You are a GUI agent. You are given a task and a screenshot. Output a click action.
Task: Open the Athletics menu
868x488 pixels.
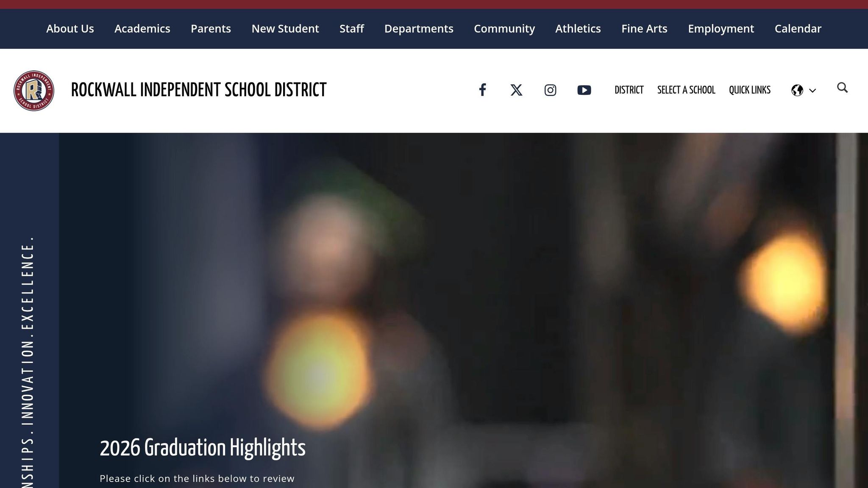tap(578, 29)
